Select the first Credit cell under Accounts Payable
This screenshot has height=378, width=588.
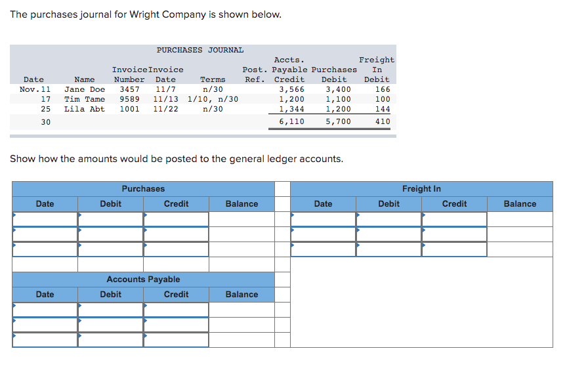pos(176,309)
